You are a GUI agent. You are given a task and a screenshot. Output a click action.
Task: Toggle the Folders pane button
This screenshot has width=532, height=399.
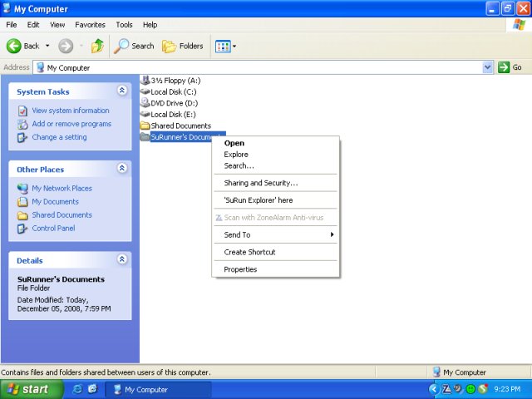tap(183, 46)
